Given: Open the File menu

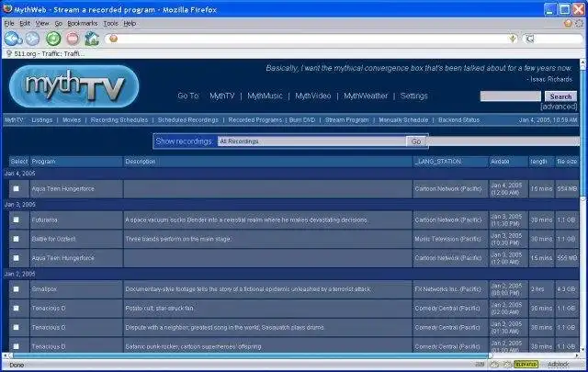Looking at the screenshot, I should point(9,23).
